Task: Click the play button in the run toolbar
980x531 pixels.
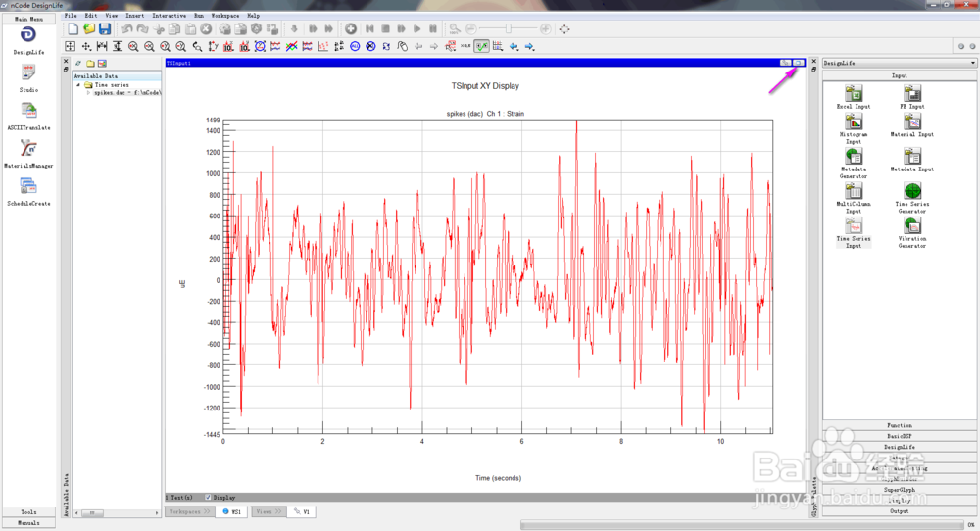Action: (x=416, y=28)
